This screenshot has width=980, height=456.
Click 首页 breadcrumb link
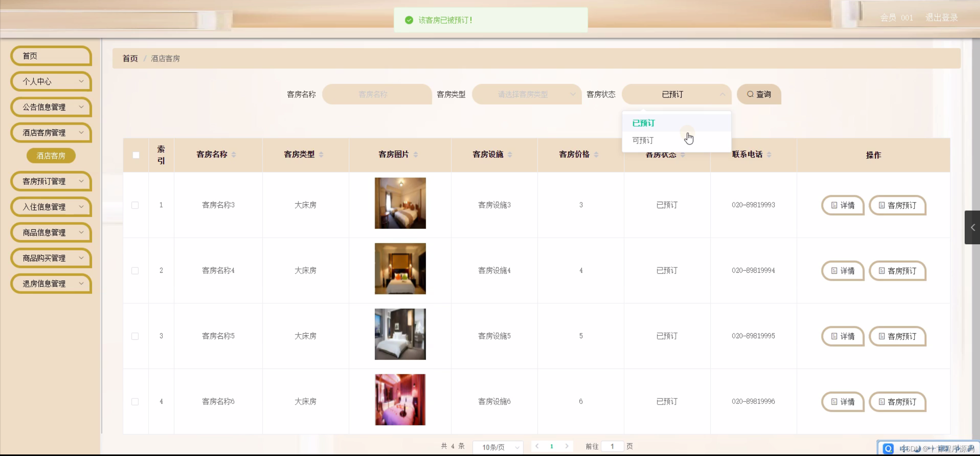pyautogui.click(x=130, y=58)
